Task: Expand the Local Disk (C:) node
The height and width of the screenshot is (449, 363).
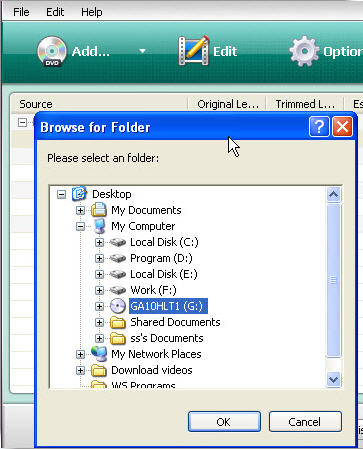Action: click(99, 242)
